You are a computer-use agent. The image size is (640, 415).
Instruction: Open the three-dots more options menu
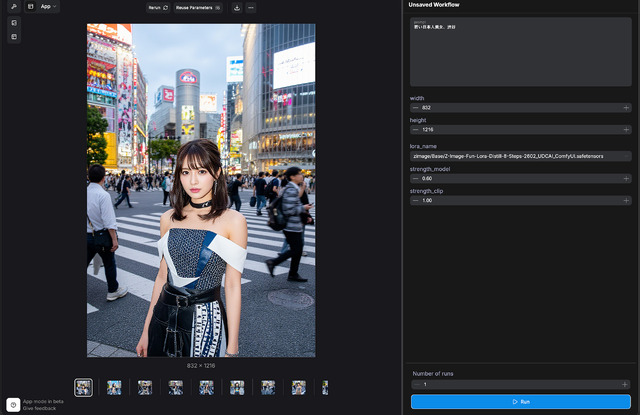[251, 7]
